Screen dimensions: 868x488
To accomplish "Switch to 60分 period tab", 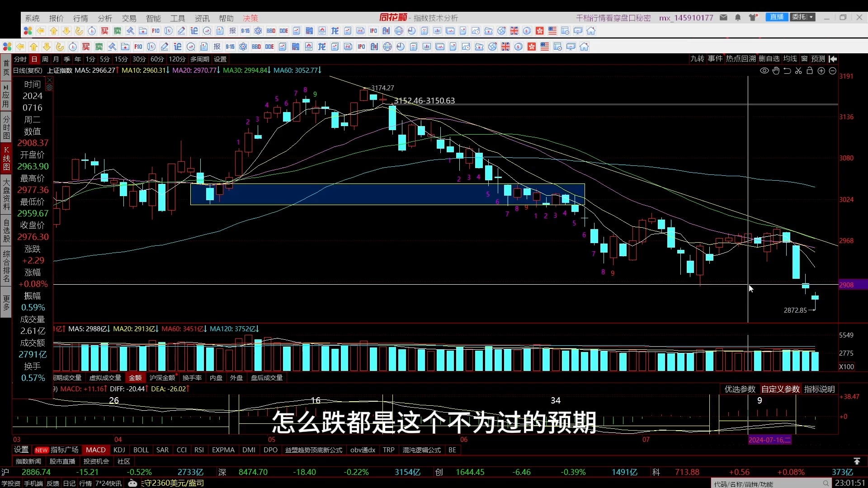I will click(157, 59).
